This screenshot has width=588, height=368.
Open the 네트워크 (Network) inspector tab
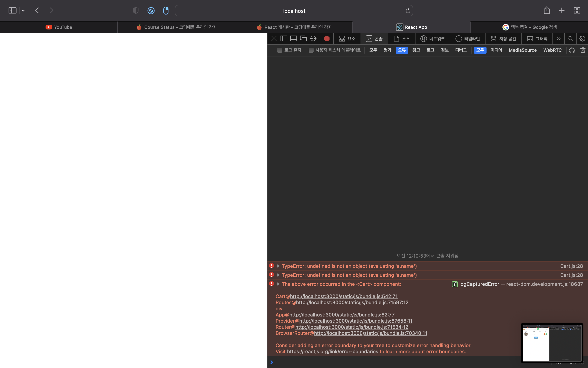tap(432, 38)
